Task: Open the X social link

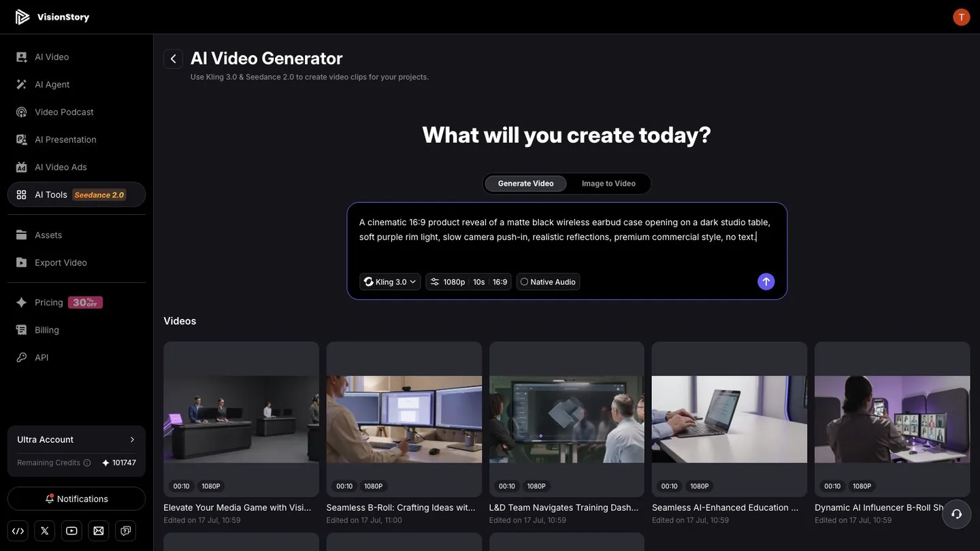Action: (x=45, y=531)
